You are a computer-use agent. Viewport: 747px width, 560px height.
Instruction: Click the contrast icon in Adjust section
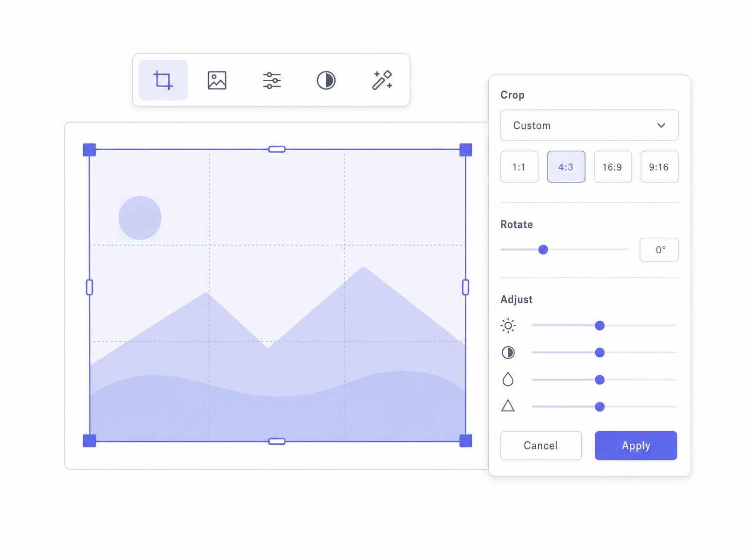pyautogui.click(x=508, y=352)
